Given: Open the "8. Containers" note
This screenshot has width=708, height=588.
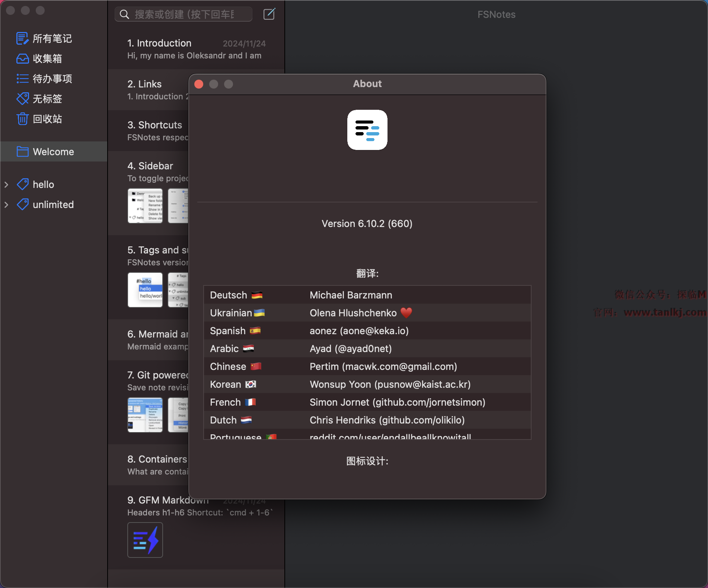Looking at the screenshot, I should point(148,465).
